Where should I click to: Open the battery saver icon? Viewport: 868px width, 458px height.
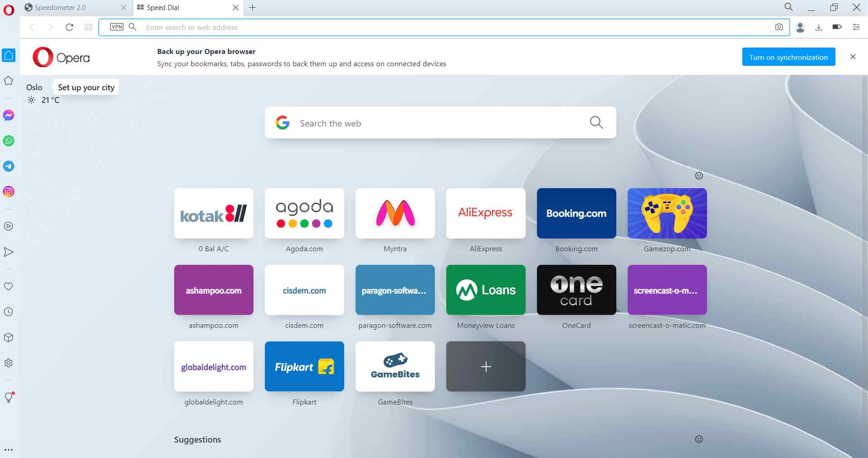coord(837,27)
